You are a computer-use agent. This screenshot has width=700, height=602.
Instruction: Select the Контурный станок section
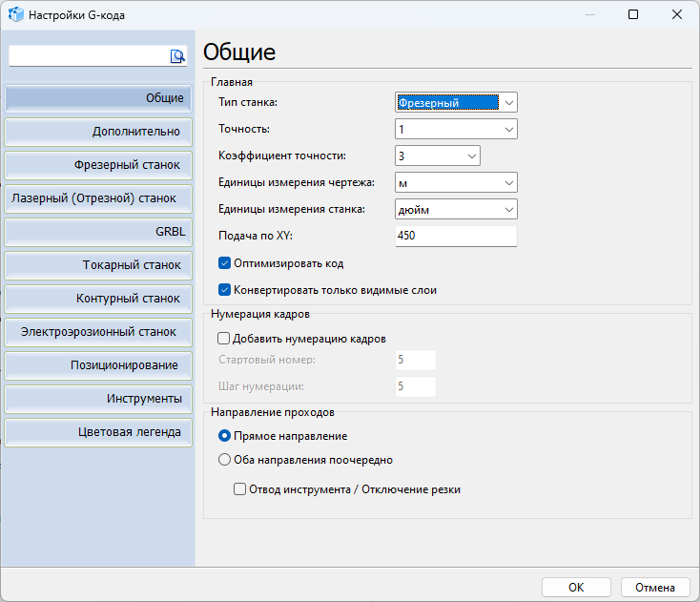(98, 299)
